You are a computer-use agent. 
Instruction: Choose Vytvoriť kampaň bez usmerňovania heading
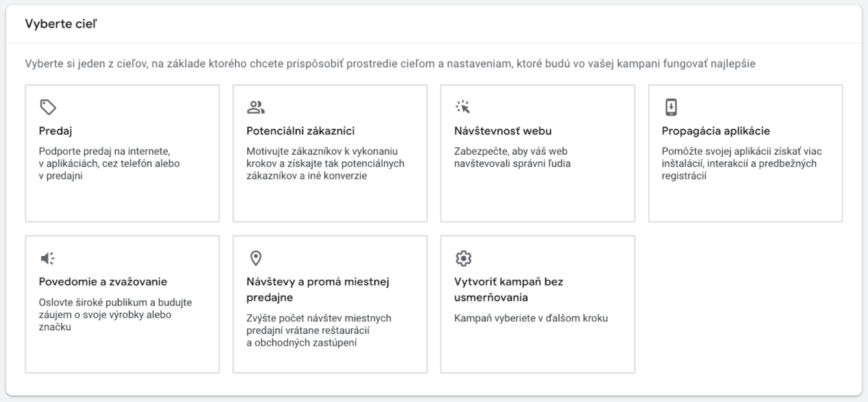coord(508,289)
